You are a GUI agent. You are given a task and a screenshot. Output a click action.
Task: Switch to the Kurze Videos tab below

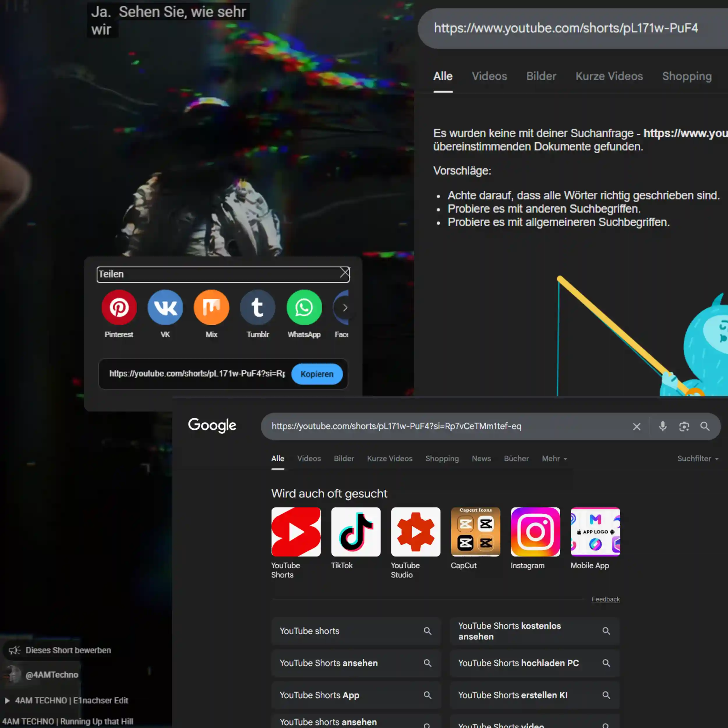click(390, 459)
